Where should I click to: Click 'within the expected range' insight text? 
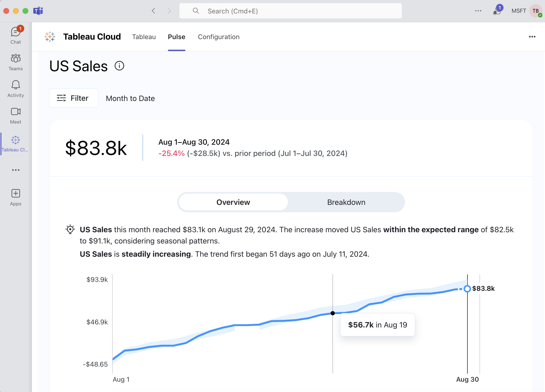click(431, 230)
